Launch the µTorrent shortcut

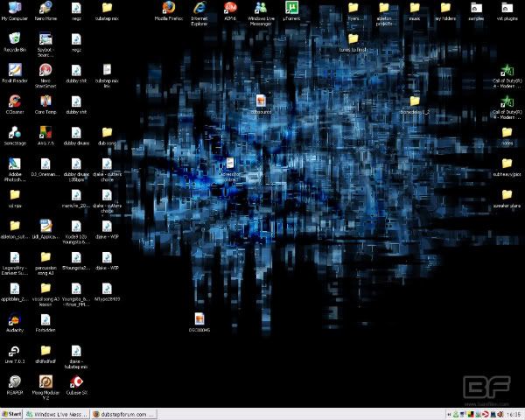[291, 11]
